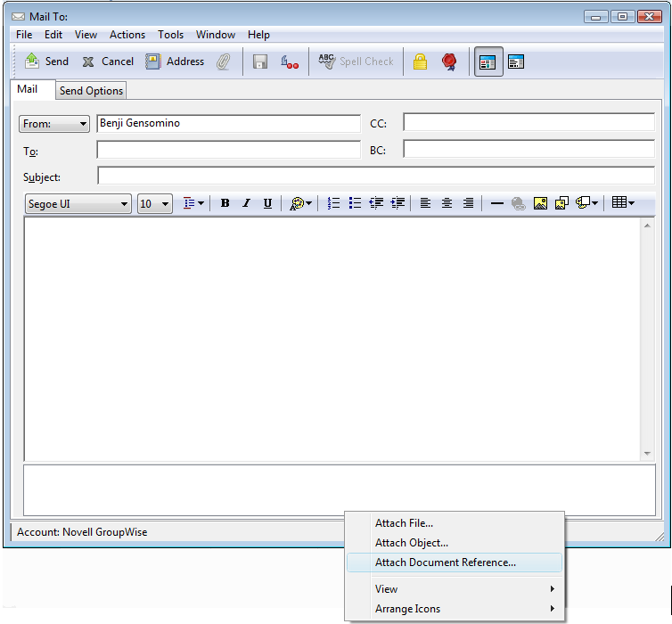Image resolution: width=672 pixels, height=624 pixels.
Task: Digitally sign with the red seal icon
Action: coord(448,62)
